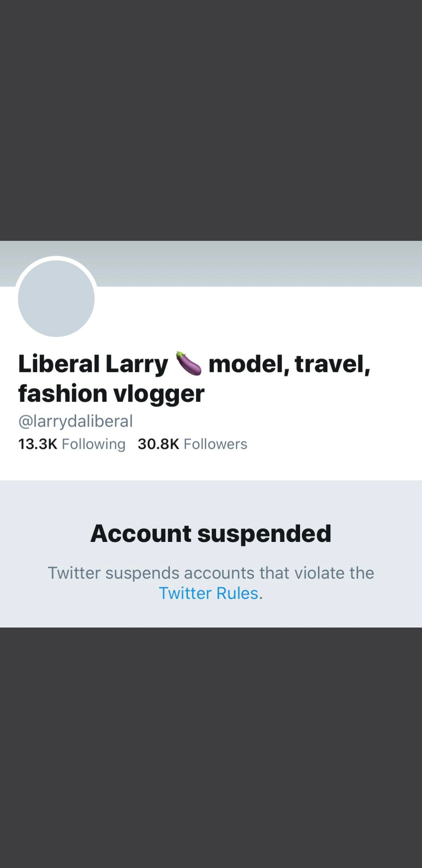422x868 pixels.
Task: Tap the "Account suspended" heading
Action: point(211,534)
